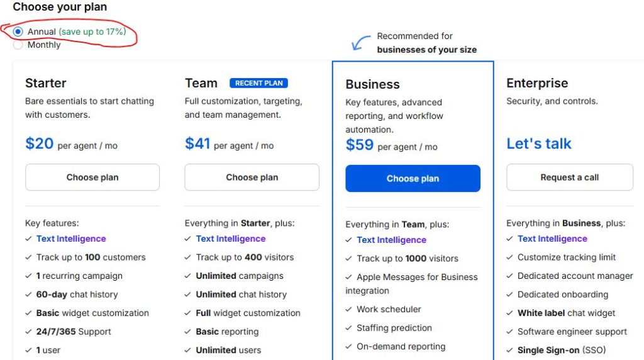Click checkmark beside Full widget customization
The height and width of the screenshot is (360, 644).
coord(187,313)
